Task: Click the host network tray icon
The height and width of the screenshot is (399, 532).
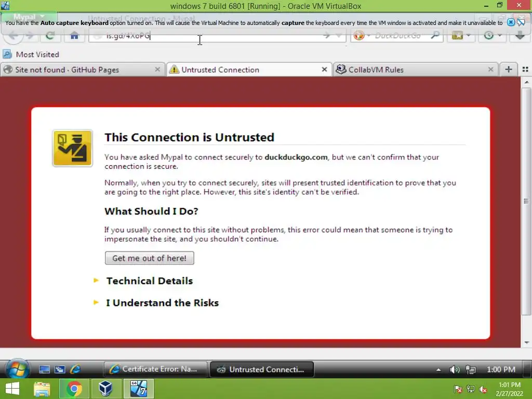Action: [471, 389]
